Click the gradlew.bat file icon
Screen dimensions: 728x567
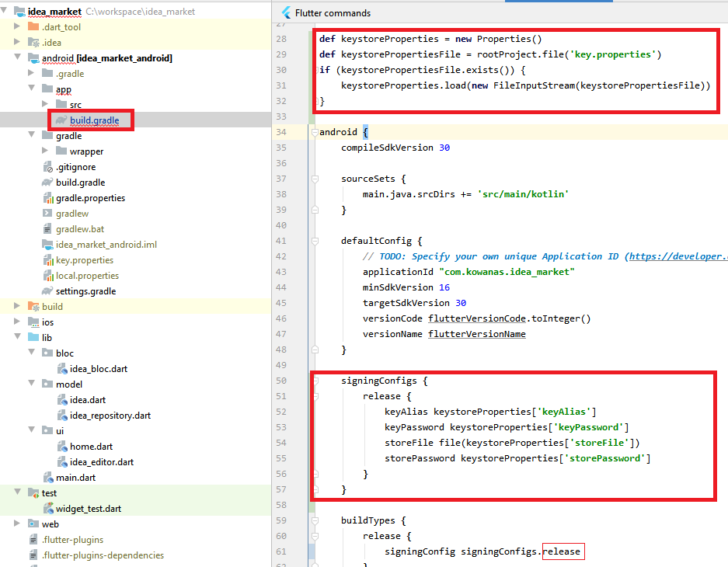pyautogui.click(x=47, y=229)
